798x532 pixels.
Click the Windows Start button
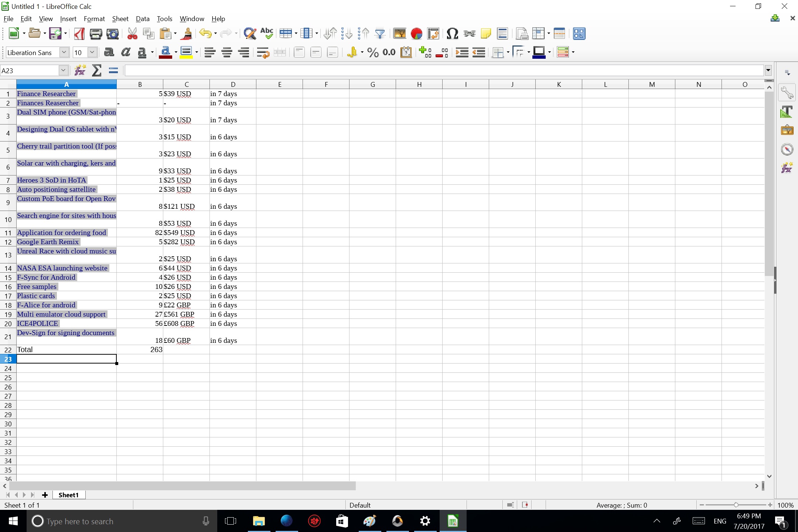tap(13, 521)
